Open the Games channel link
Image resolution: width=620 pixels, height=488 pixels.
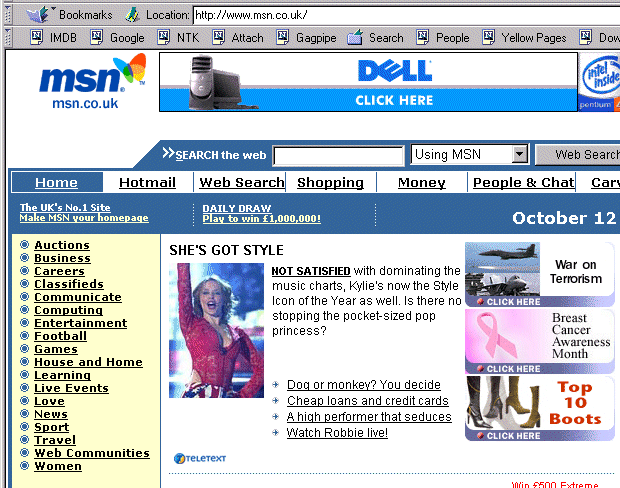click(x=56, y=349)
